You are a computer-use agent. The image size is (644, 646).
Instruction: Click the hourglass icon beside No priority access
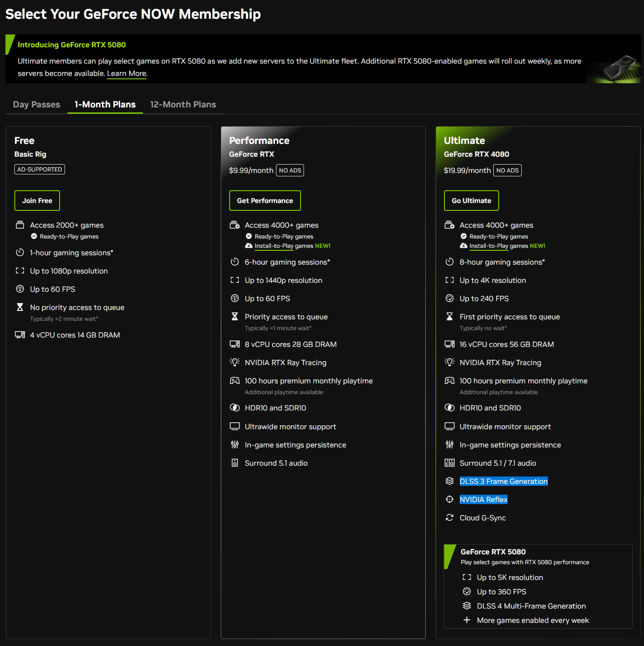tap(20, 307)
